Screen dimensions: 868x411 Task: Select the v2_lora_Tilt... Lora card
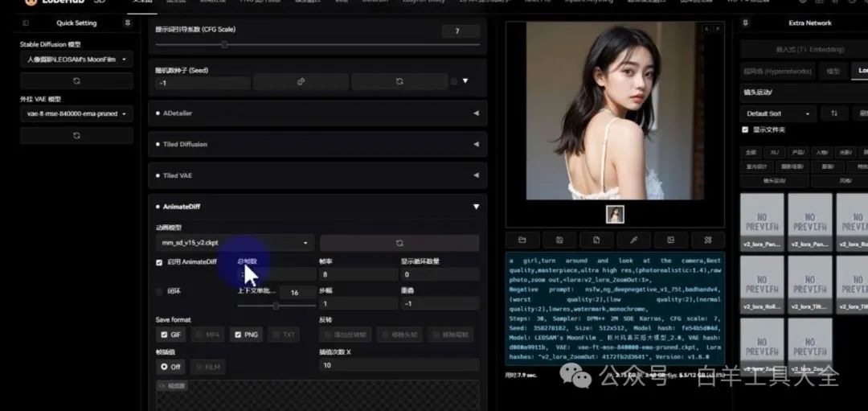click(x=810, y=284)
